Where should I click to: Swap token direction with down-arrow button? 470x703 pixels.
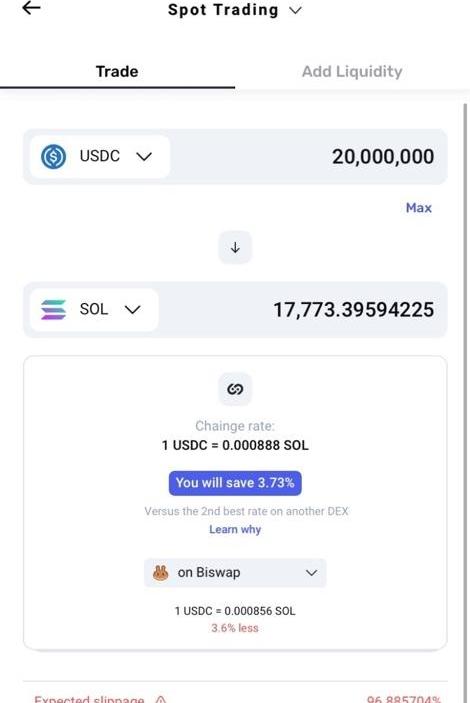click(235, 247)
